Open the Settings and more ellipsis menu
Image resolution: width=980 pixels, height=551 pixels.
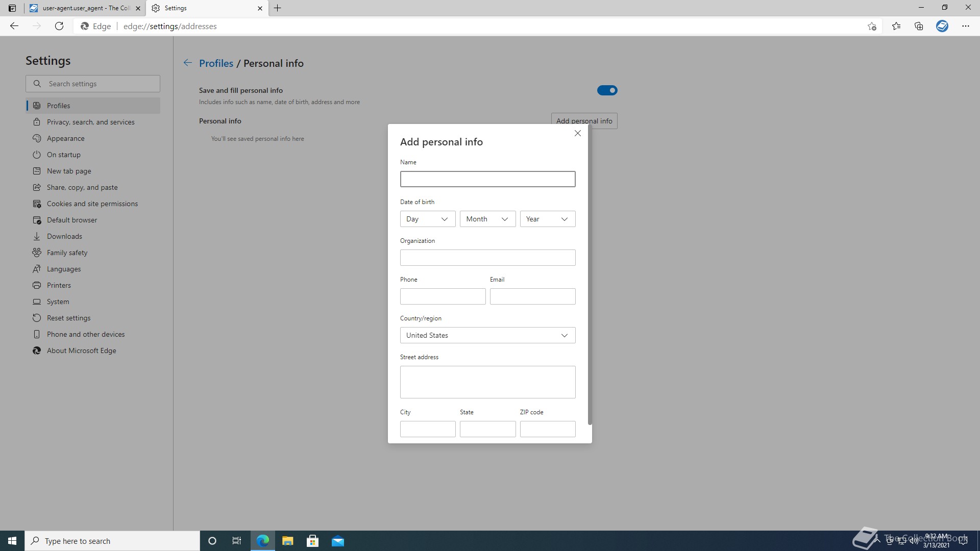click(965, 26)
